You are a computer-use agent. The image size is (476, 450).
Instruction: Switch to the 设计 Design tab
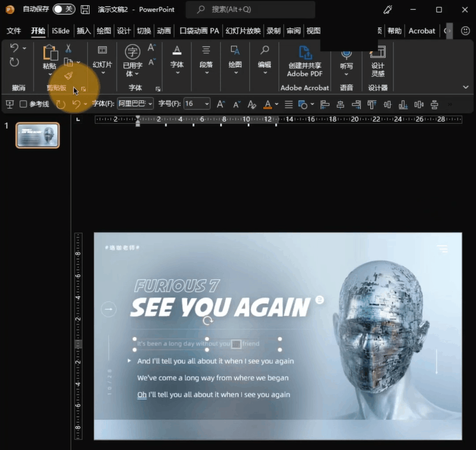click(124, 31)
